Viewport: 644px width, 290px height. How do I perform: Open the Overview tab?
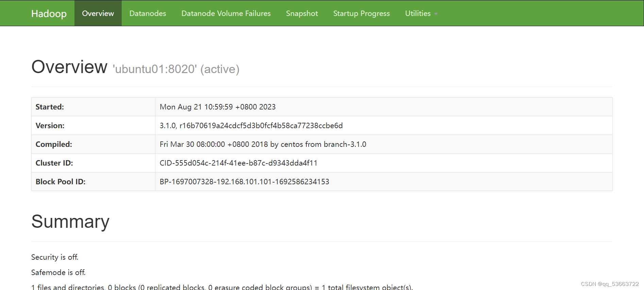tap(98, 13)
